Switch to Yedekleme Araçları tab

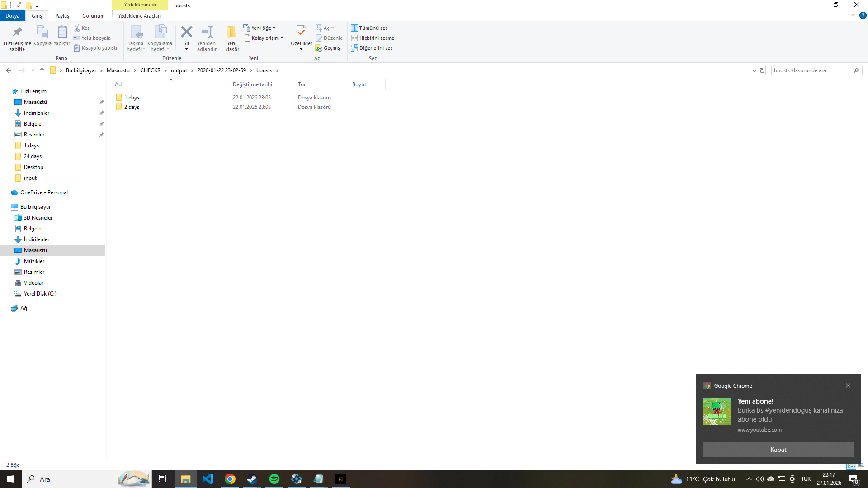(140, 16)
